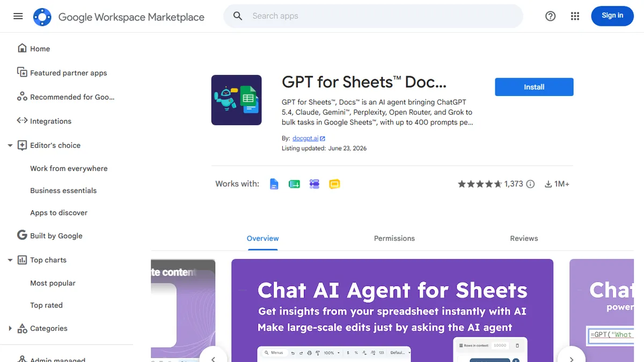Click the Sign in button
This screenshot has height=362, width=644.
point(612,16)
